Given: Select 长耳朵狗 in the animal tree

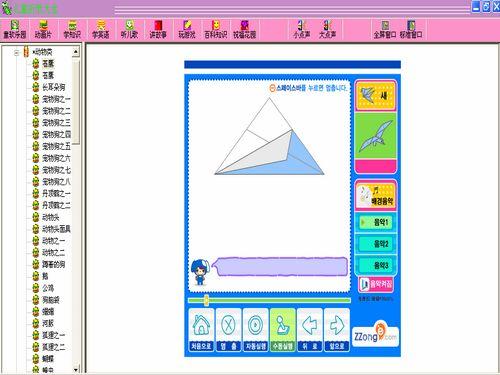Looking at the screenshot, I should [53, 87].
